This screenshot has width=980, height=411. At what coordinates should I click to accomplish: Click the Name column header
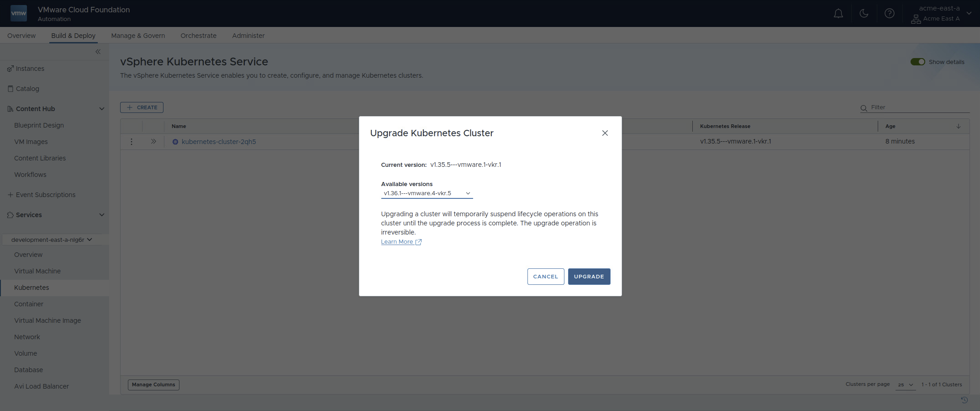(179, 126)
